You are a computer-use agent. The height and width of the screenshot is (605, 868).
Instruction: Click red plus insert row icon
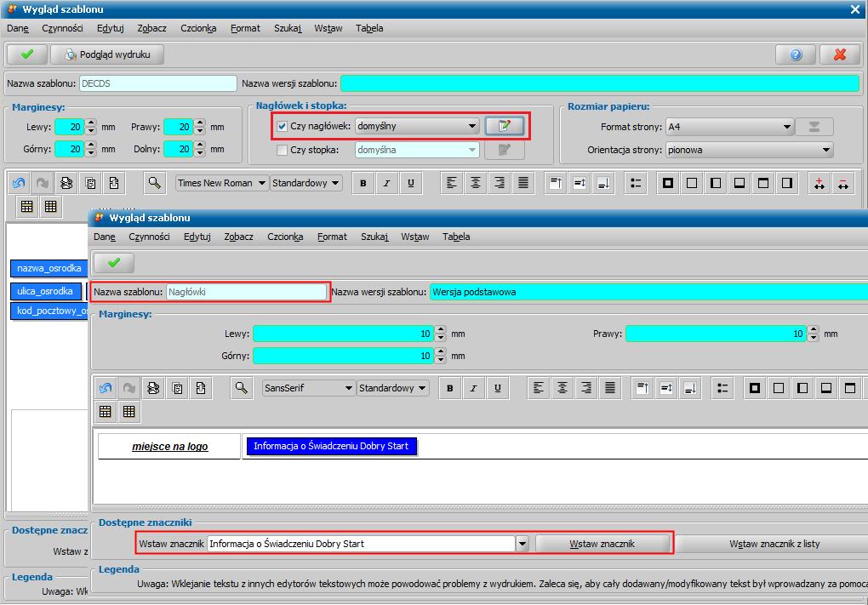[x=819, y=183]
